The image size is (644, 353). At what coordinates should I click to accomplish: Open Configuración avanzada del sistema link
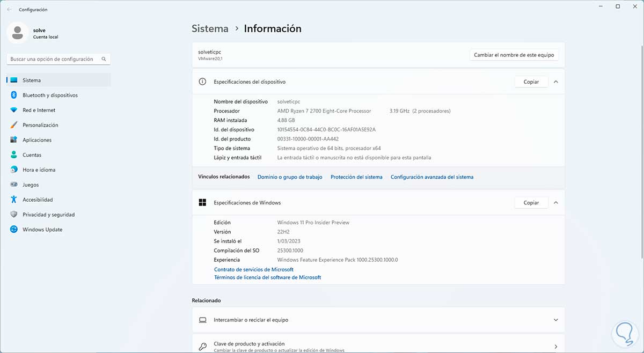tap(432, 177)
